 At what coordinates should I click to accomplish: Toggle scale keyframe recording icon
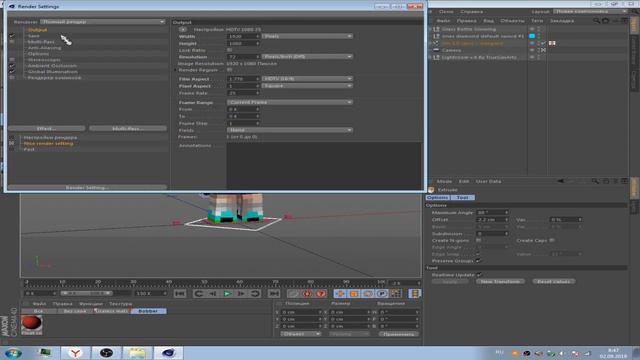[x=353, y=293]
